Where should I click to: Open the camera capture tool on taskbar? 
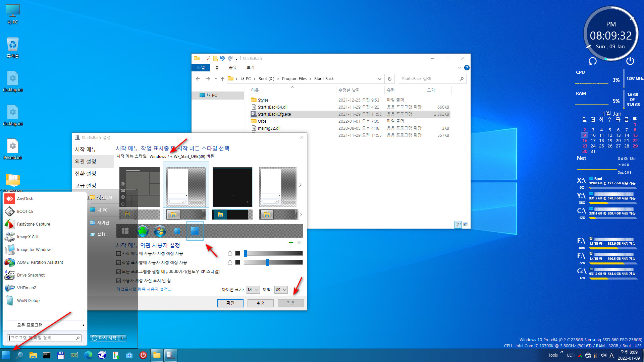click(x=129, y=355)
